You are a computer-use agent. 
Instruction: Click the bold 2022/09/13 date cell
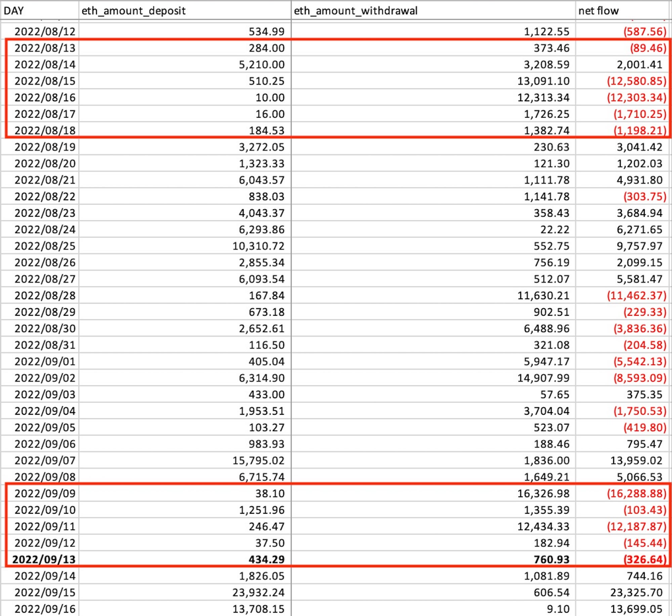[44, 559]
